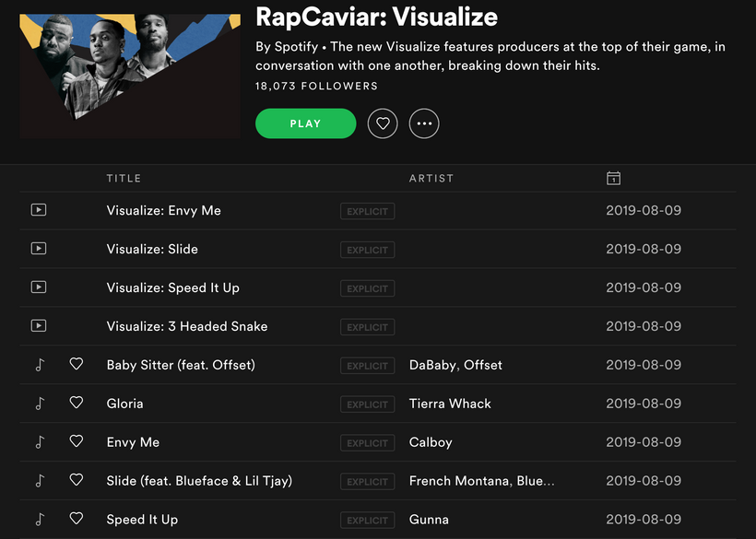The image size is (756, 539).
Task: Select the Envy Me title in Calboy's row
Action: pyautogui.click(x=133, y=442)
